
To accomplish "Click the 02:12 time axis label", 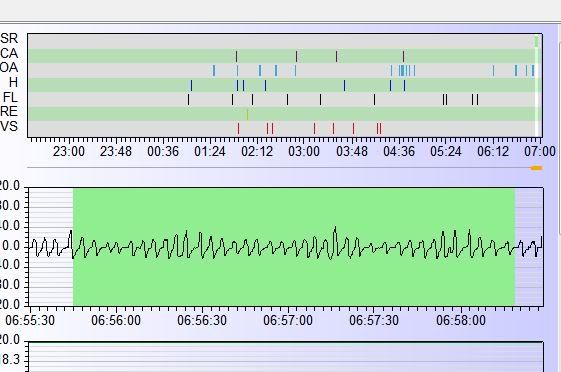I will [257, 151].
